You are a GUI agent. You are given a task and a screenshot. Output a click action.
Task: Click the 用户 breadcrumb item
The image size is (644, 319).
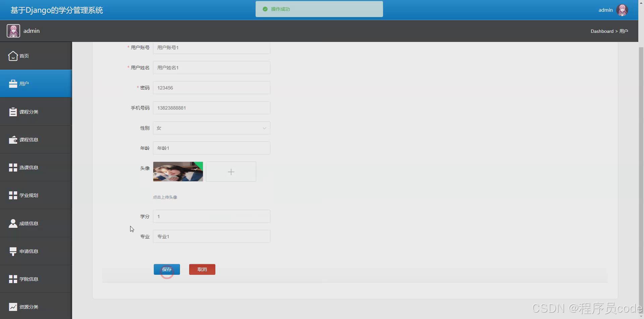pyautogui.click(x=624, y=31)
